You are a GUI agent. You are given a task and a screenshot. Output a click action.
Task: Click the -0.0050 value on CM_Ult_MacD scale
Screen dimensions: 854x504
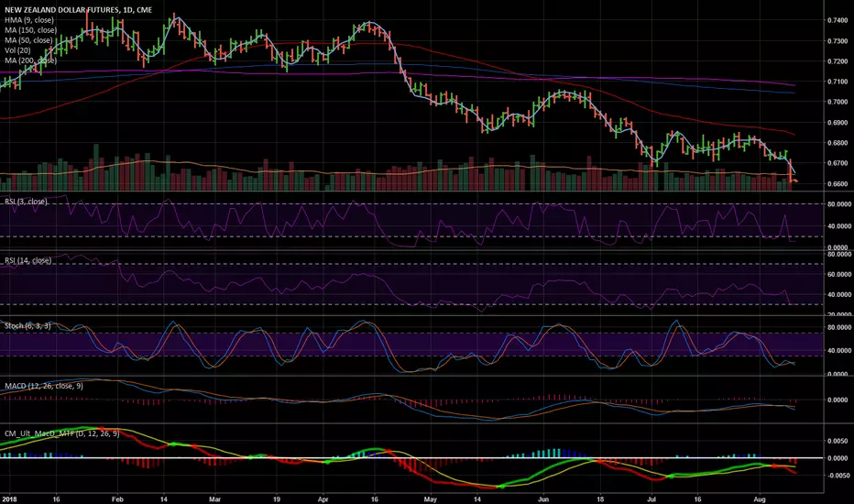click(x=836, y=475)
